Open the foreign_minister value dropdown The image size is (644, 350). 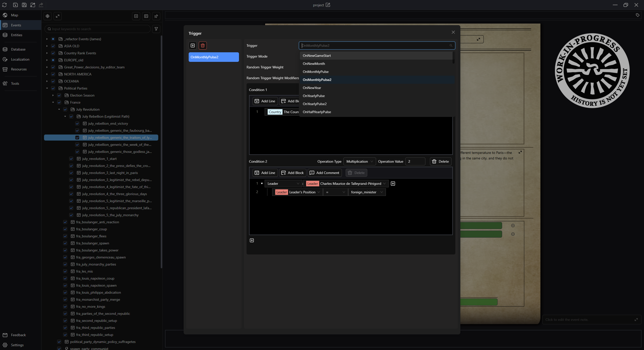pos(367,192)
